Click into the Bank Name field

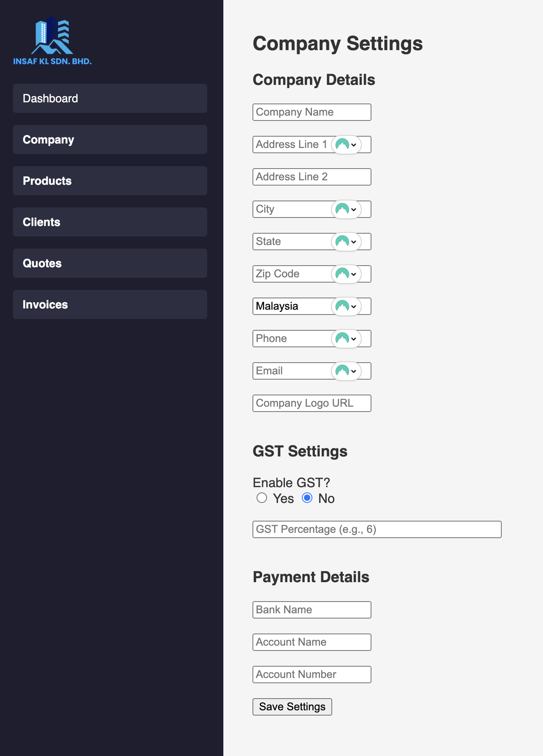tap(312, 610)
